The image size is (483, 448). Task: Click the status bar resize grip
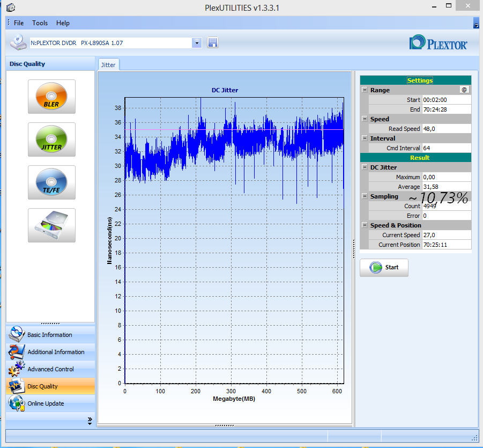pyautogui.click(x=474, y=438)
